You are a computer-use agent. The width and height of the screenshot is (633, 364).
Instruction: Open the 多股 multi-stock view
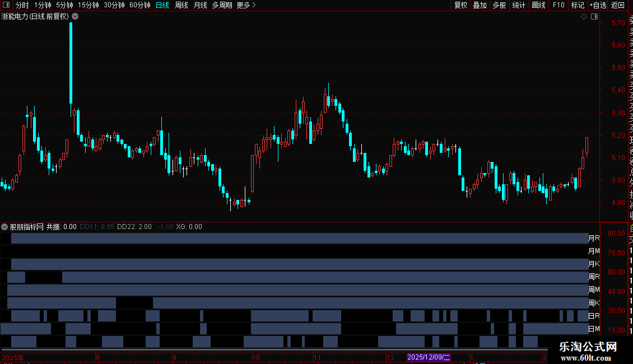pos(499,5)
